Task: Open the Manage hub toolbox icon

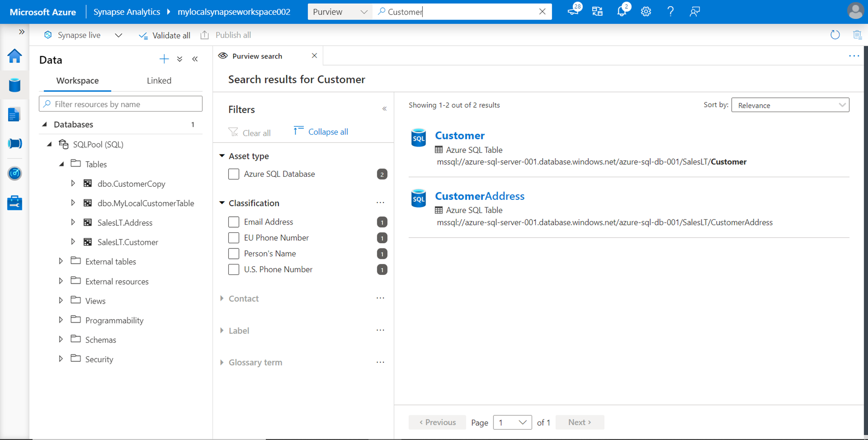Action: click(x=15, y=203)
